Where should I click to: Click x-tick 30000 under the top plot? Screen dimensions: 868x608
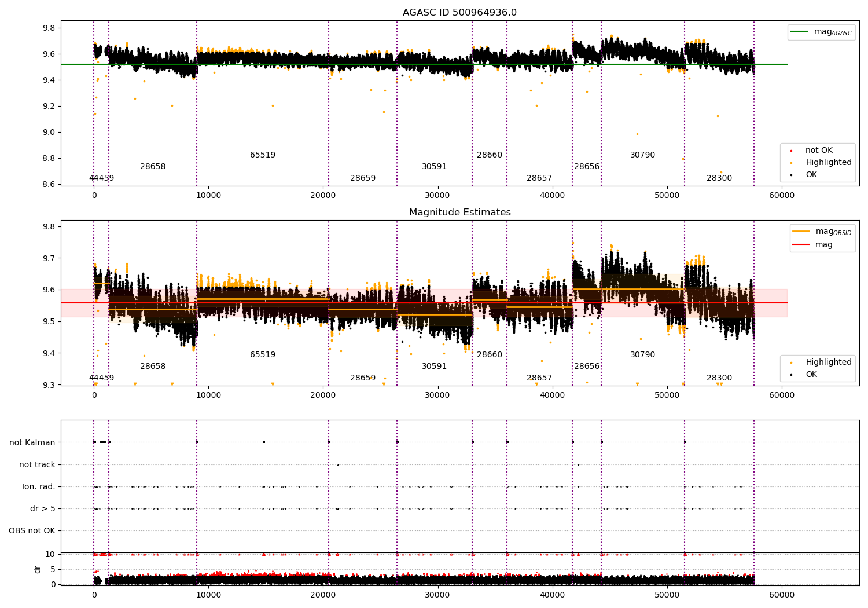[437, 196]
